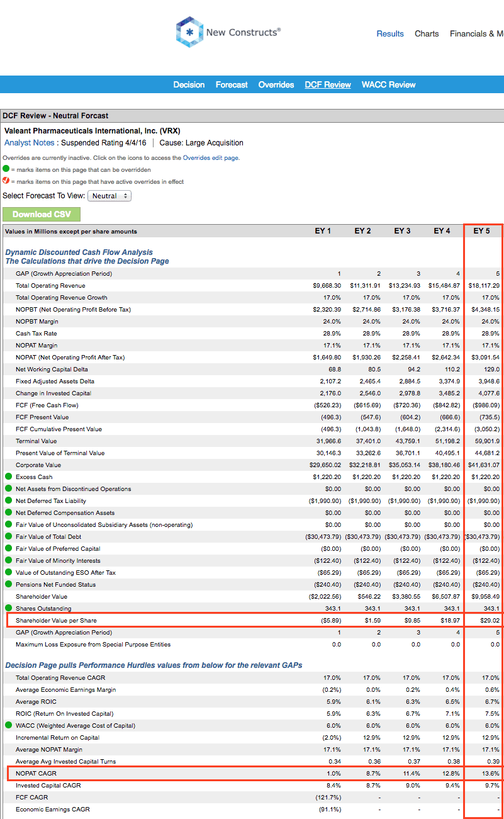504x819 pixels.
Task: Select the $18,117.29 Total Operating Revenue cell
Action: click(484, 285)
